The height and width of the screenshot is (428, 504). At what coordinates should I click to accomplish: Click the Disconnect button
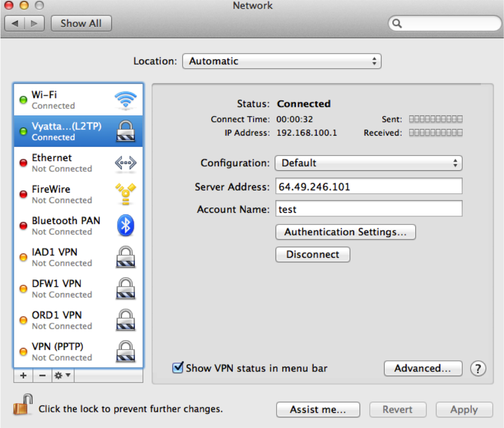point(313,254)
